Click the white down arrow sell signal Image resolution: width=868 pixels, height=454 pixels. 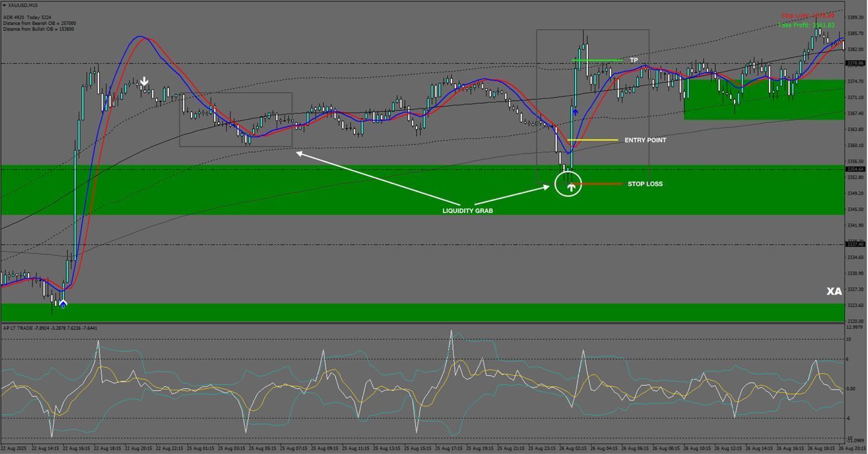(x=145, y=81)
